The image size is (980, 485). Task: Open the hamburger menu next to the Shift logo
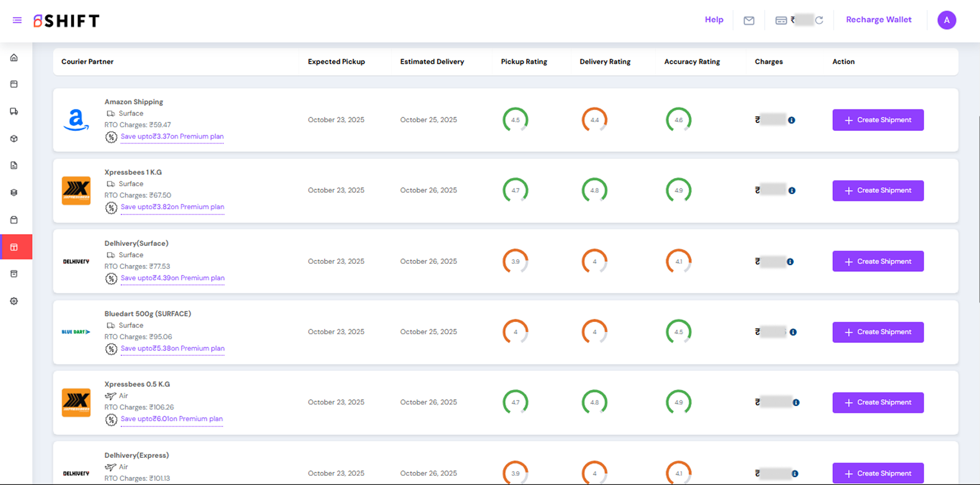point(17,20)
